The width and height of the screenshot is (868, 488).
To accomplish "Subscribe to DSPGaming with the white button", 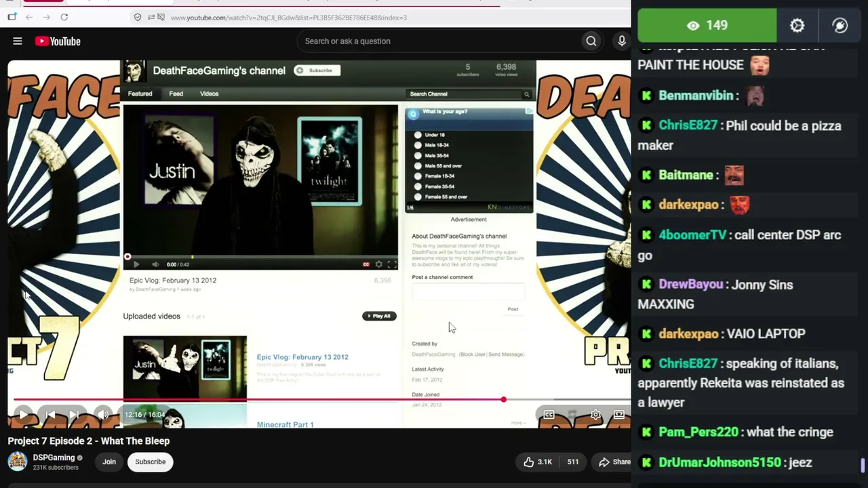I will [151, 462].
